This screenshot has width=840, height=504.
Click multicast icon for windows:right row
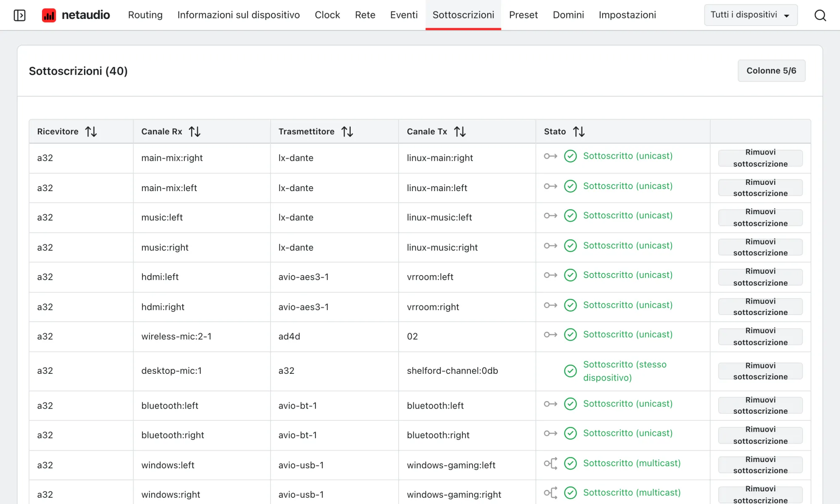tap(550, 493)
